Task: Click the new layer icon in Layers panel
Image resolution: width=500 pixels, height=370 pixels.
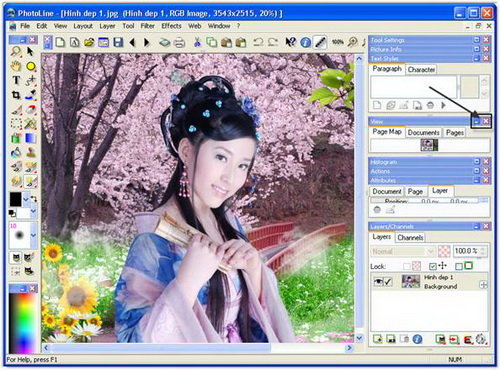Action: 378,339
